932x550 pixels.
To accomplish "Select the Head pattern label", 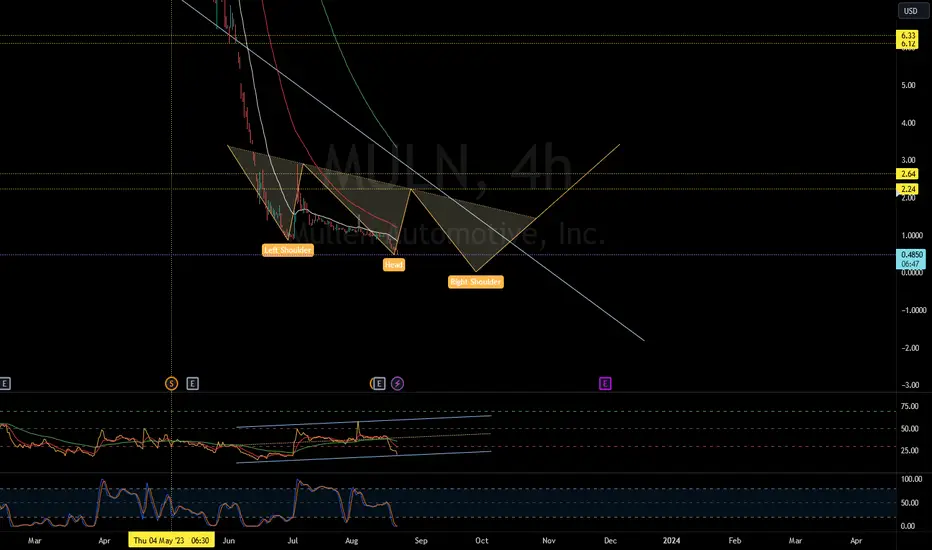I will point(393,265).
